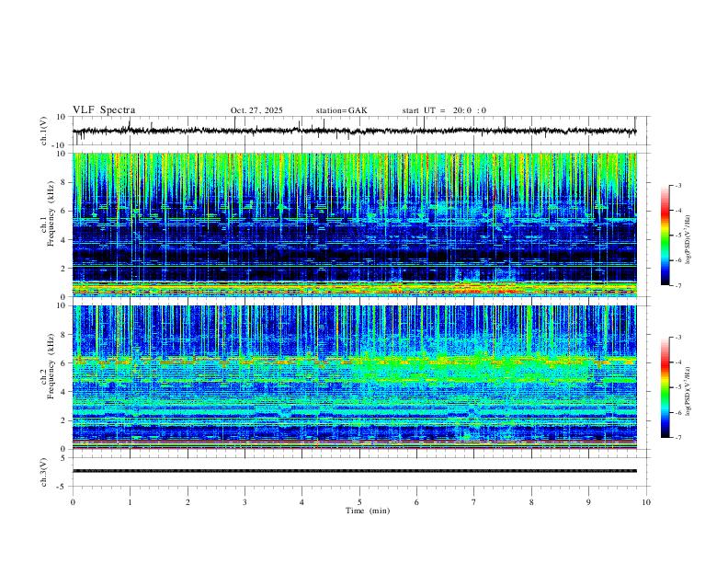The height and width of the screenshot is (563, 728).
Task: Click the '-7' tick on ch.2 colorbar
Action: (x=677, y=437)
